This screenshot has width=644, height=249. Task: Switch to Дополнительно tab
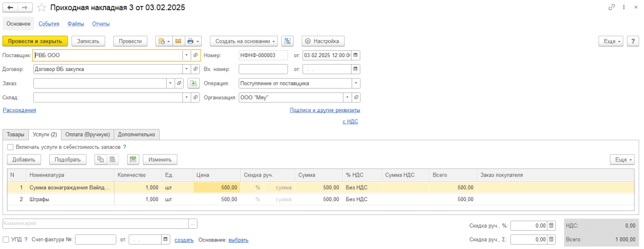click(136, 135)
